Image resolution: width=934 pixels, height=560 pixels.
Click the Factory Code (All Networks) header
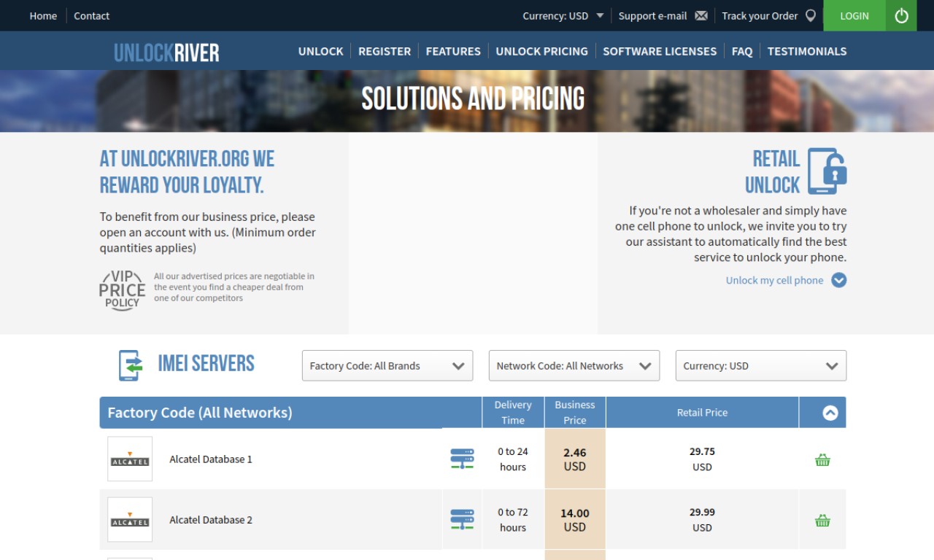200,413
